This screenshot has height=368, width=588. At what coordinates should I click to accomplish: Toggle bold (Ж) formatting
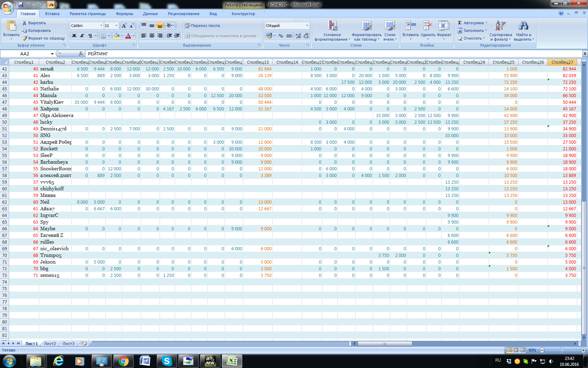pyautogui.click(x=74, y=36)
